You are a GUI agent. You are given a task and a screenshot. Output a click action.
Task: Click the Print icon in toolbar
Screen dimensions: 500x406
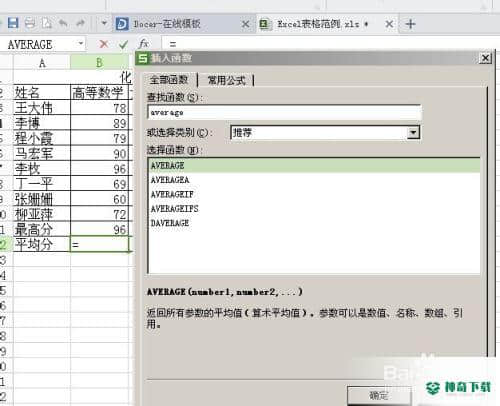30,23
